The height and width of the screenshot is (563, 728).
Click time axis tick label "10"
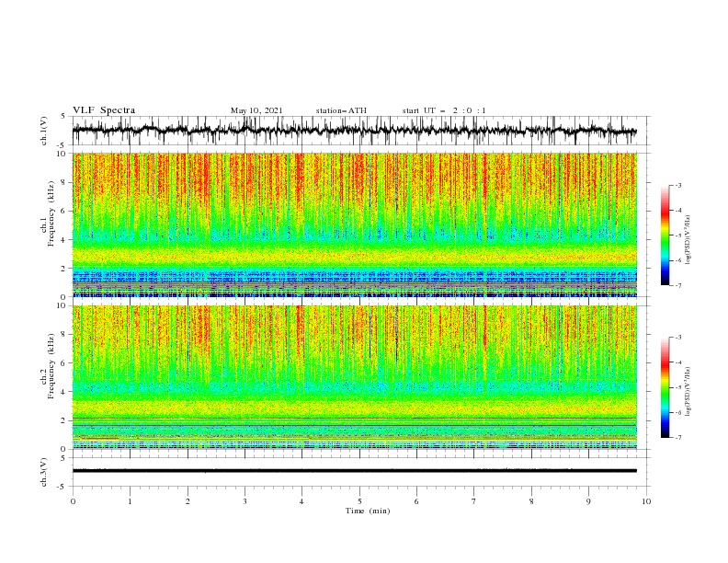click(646, 501)
